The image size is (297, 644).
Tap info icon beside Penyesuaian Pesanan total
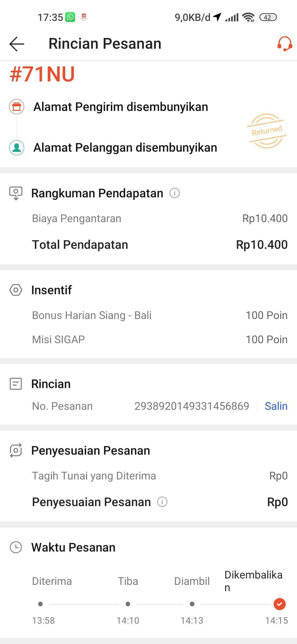(x=162, y=502)
